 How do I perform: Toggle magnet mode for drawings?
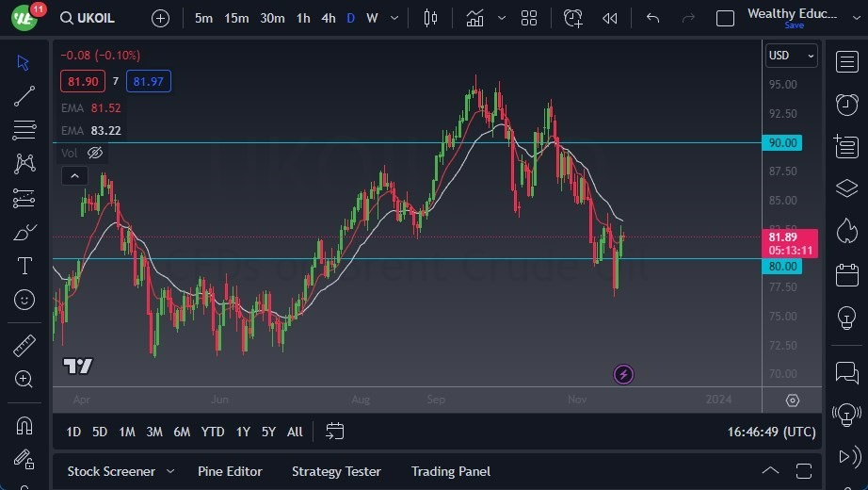click(x=24, y=425)
